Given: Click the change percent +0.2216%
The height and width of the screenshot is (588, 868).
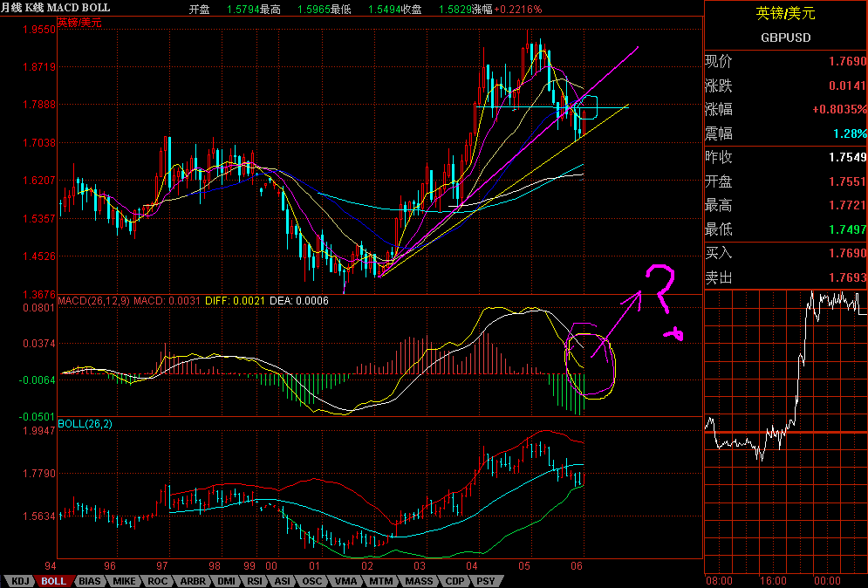Looking at the screenshot, I should [x=517, y=10].
